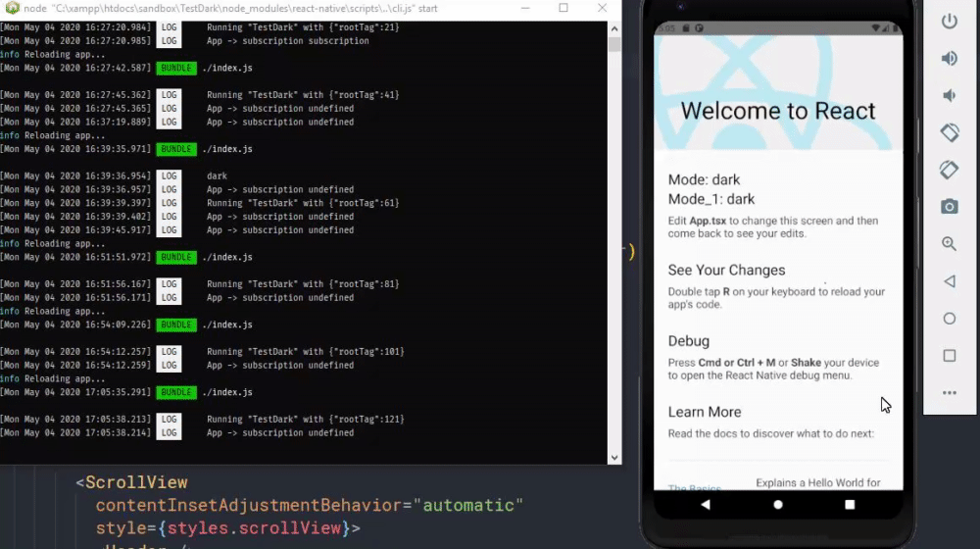980x549 pixels.
Task: Click log line with rootTag 81
Action: click(303, 284)
